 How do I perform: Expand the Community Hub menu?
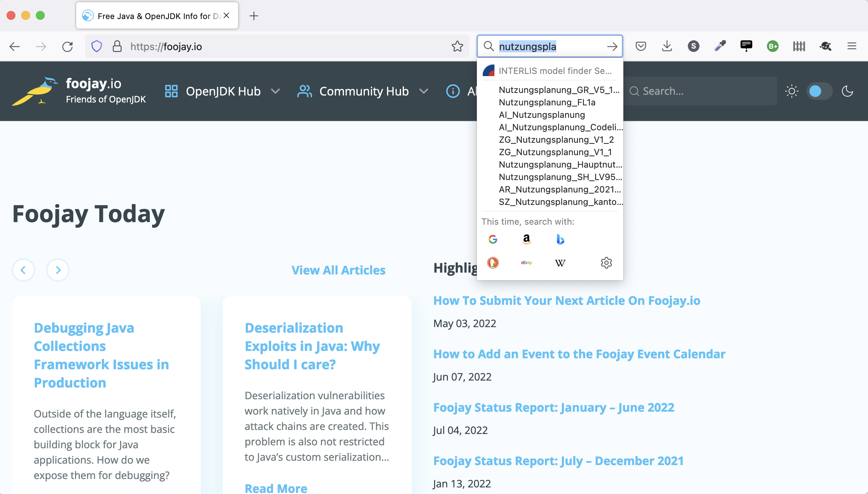pyautogui.click(x=363, y=91)
